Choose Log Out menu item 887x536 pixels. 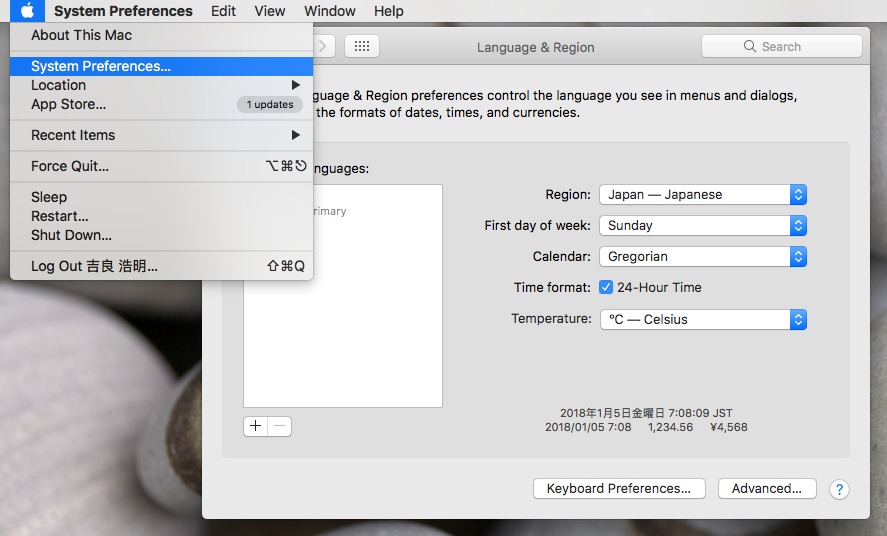click(161, 266)
